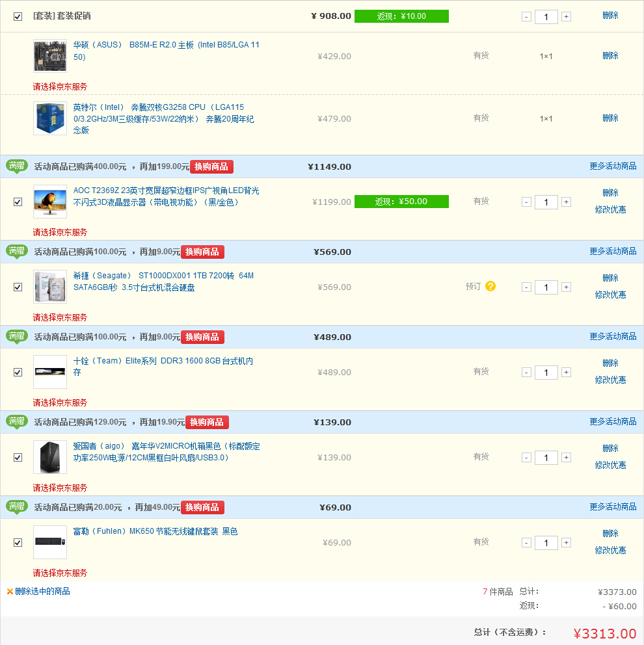Increase quantity of the Seagate hard drive

pos(566,287)
